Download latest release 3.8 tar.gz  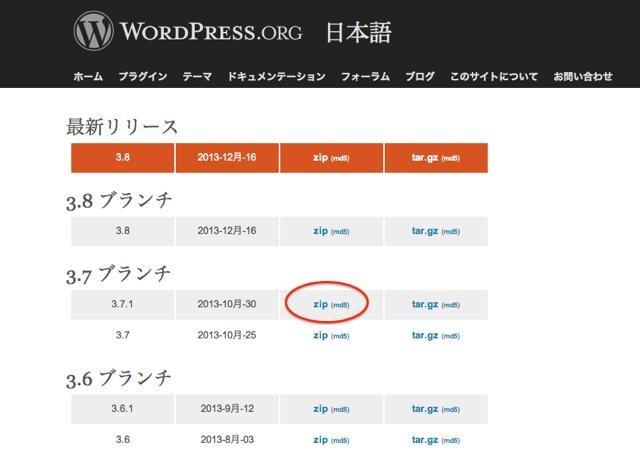pyautogui.click(x=425, y=158)
